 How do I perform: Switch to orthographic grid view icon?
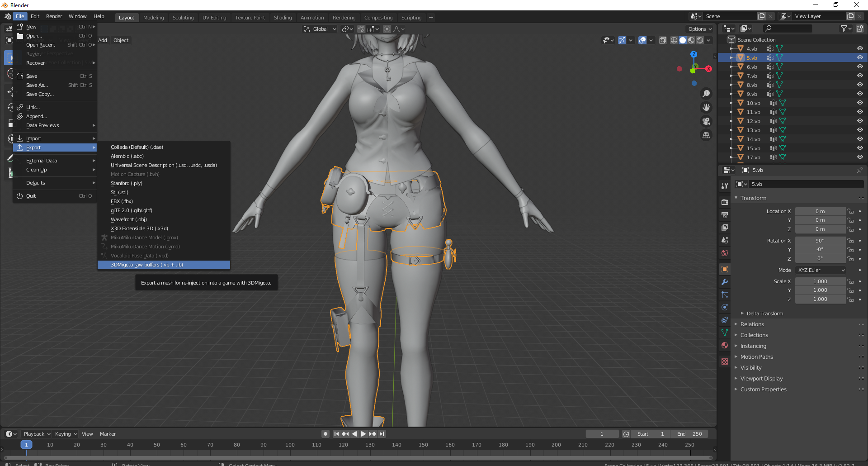click(706, 135)
